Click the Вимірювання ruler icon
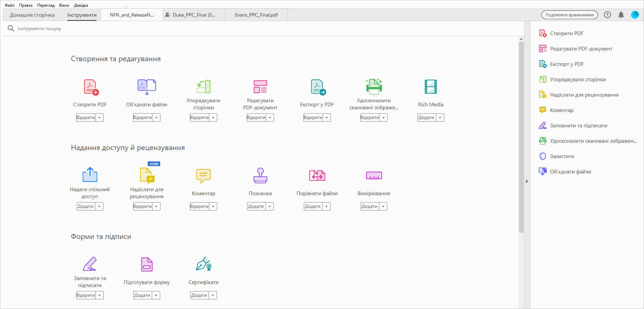 pos(374,176)
